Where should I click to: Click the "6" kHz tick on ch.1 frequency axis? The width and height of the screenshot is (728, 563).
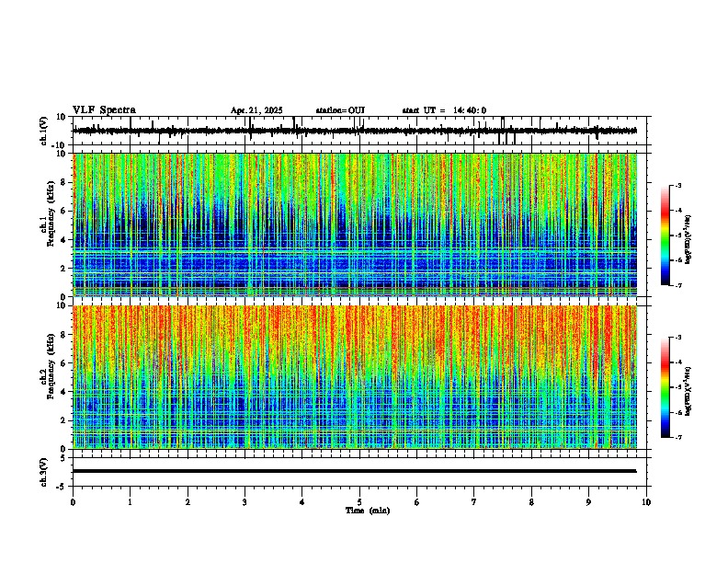point(64,211)
